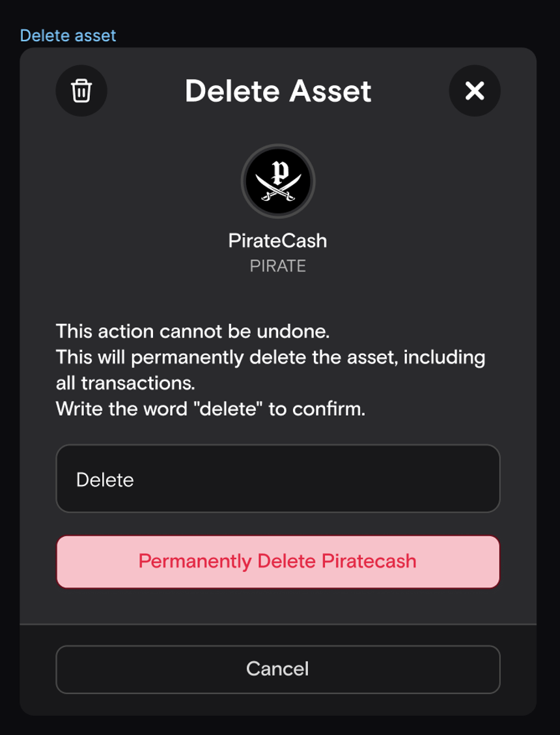Click the trash can icon
Viewport: 560px width, 735px height.
[81, 91]
